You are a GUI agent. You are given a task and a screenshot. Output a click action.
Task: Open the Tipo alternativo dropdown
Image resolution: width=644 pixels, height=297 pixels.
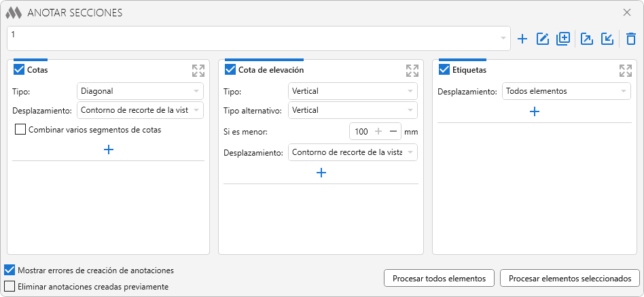[353, 110]
